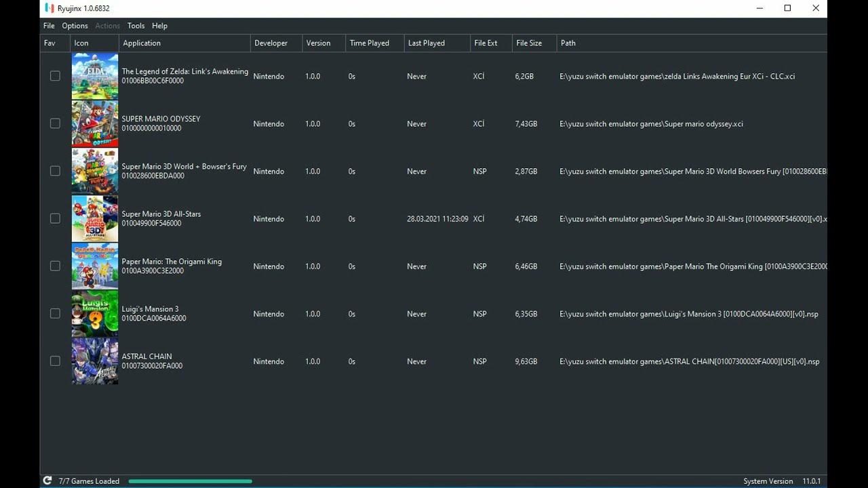Click file size '4,74GB' cell
This screenshot has height=488, width=868.
[x=526, y=219]
